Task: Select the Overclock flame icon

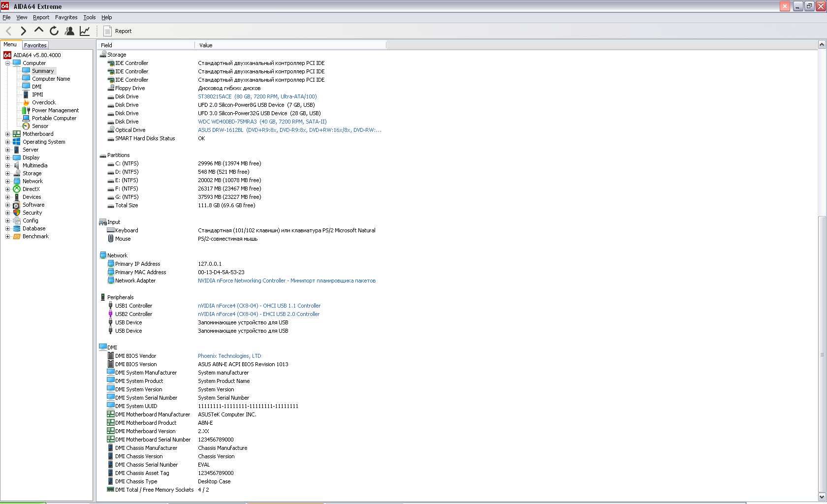Action: pyautogui.click(x=26, y=102)
